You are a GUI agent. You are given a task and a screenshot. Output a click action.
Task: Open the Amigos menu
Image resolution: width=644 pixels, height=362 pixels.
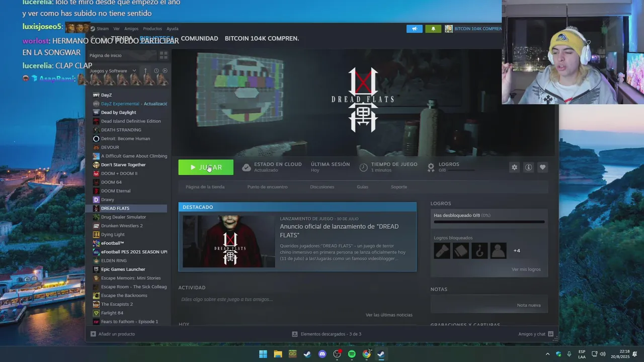tap(131, 29)
